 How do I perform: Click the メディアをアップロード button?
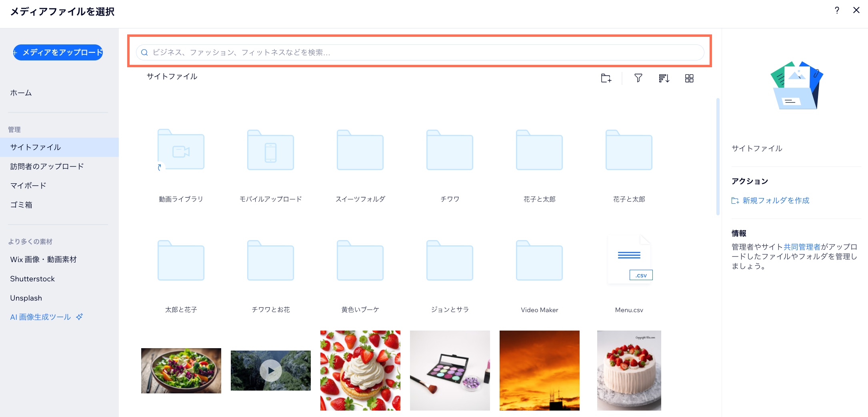(x=58, y=52)
